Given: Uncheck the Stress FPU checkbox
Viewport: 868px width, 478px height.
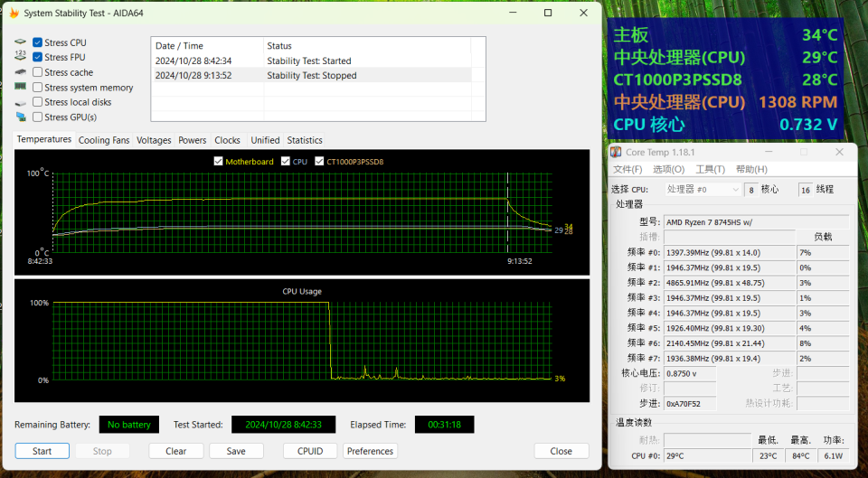Looking at the screenshot, I should [x=38, y=57].
